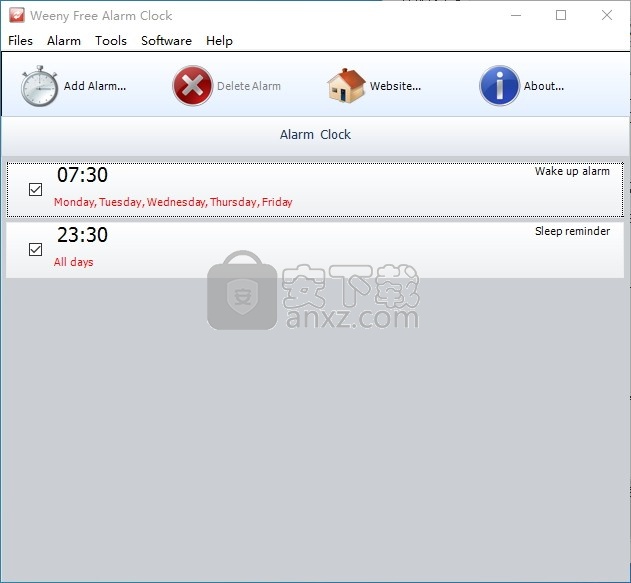This screenshot has height=583, width=631.
Task: Click the blue About info icon
Action: pyautogui.click(x=499, y=86)
